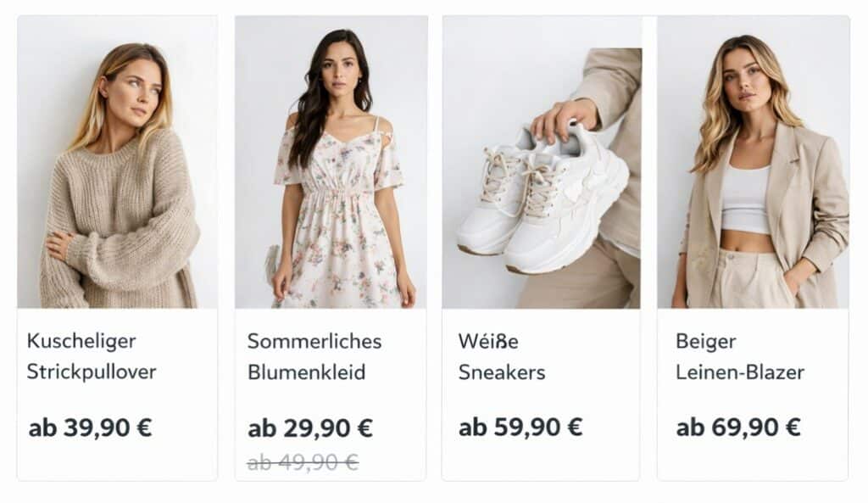Open the beige linen blazer photo
Screen dimensions: 868x503
tap(753, 162)
